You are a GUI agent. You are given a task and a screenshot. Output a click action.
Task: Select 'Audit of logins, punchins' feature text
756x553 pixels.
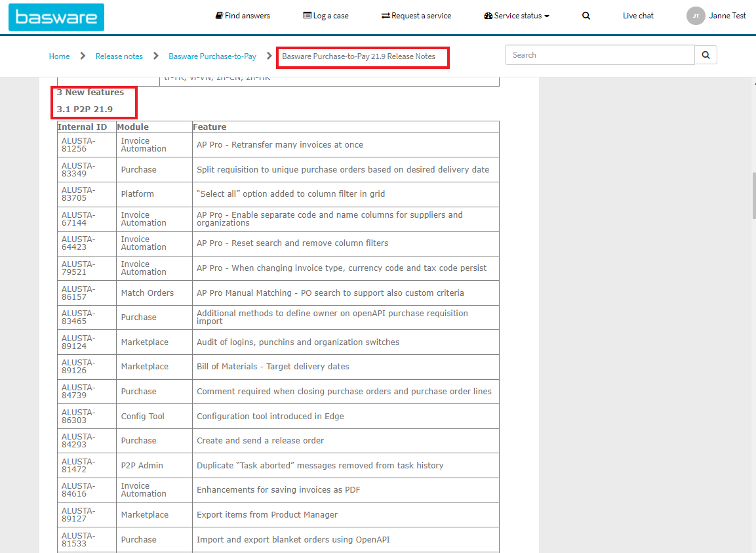click(x=298, y=342)
